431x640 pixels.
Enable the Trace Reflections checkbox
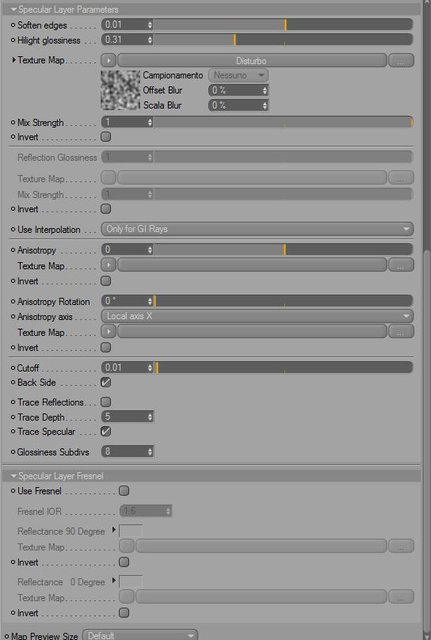click(106, 402)
